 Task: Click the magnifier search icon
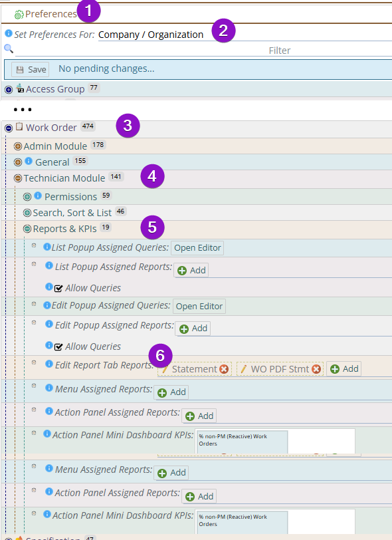click(x=9, y=49)
